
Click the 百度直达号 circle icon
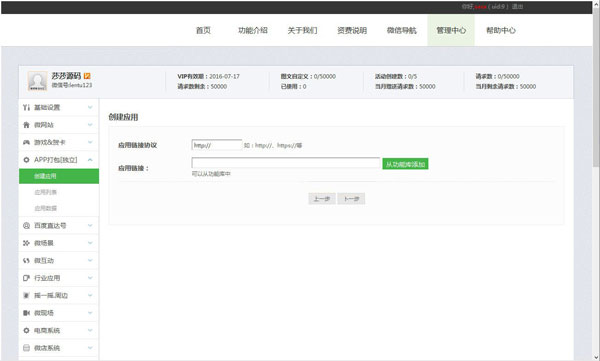point(26,225)
